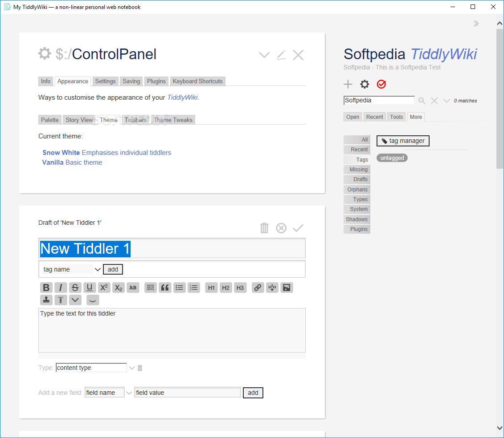Clear the sidebar search with X icon
This screenshot has height=438, width=504.
pyautogui.click(x=434, y=101)
